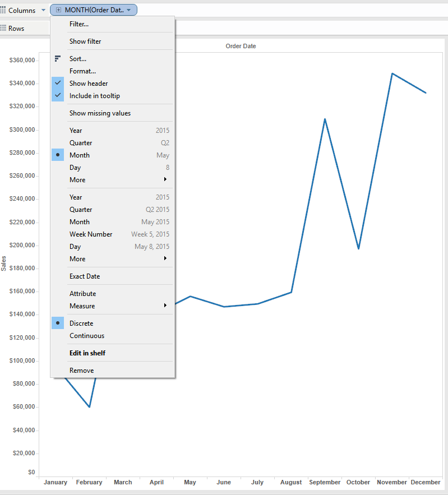The image size is (448, 495).
Task: Click the sort bars icon beside Sort...
Action: coord(57,58)
